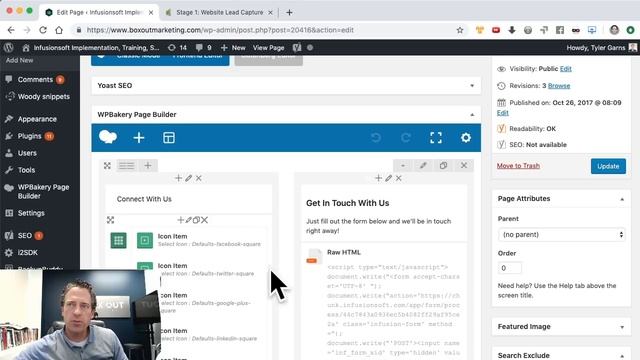Collapse the Search Exclude panel
Screen dimensions: 640x360
pos(622,356)
